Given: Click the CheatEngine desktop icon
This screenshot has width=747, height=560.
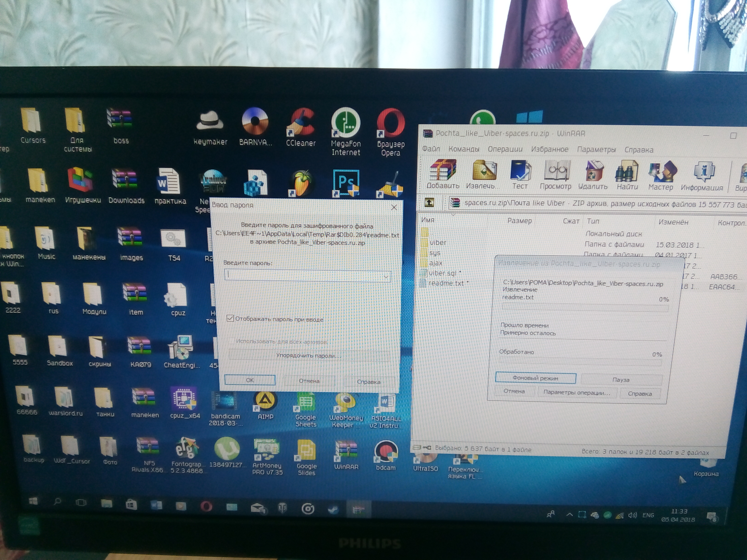Looking at the screenshot, I should point(182,352).
